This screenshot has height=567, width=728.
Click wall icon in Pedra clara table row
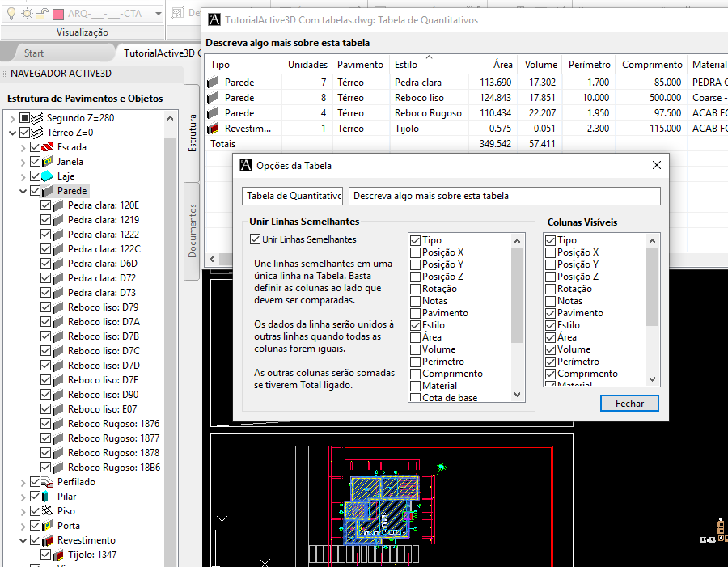(x=213, y=83)
